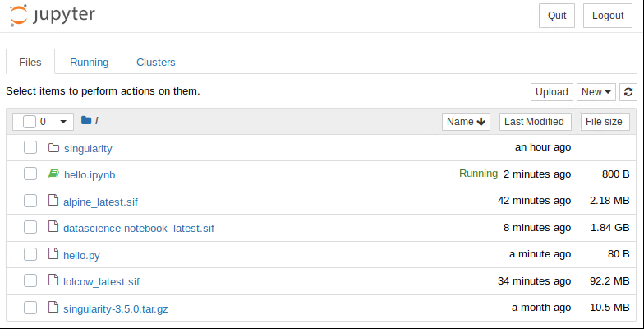This screenshot has width=644, height=329.
Task: Open the New dropdown menu
Action: [x=596, y=92]
